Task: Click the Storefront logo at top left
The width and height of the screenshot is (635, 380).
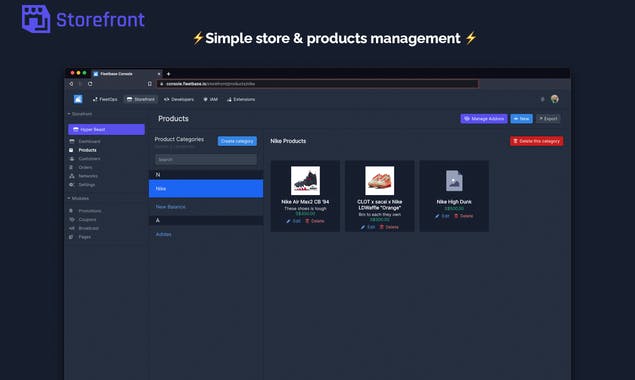Action: pyautogui.click(x=83, y=19)
